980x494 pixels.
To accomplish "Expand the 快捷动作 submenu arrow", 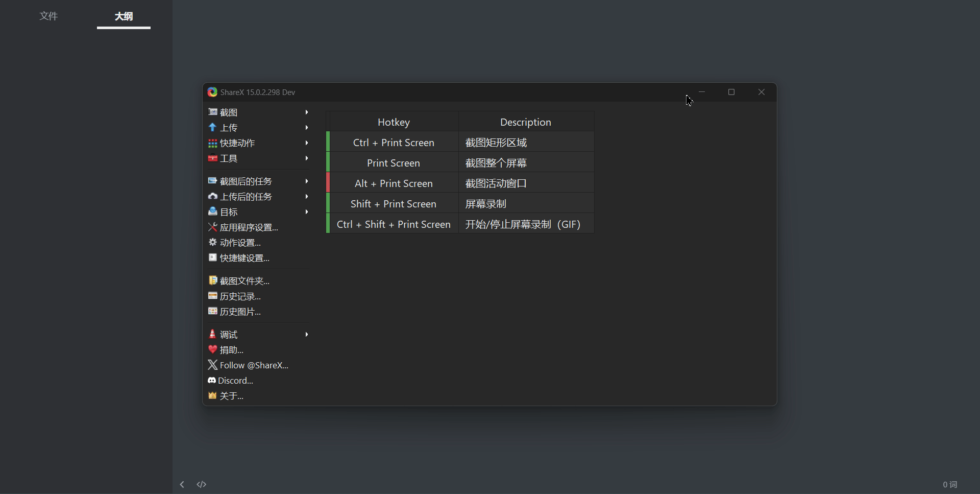I will click(x=307, y=143).
